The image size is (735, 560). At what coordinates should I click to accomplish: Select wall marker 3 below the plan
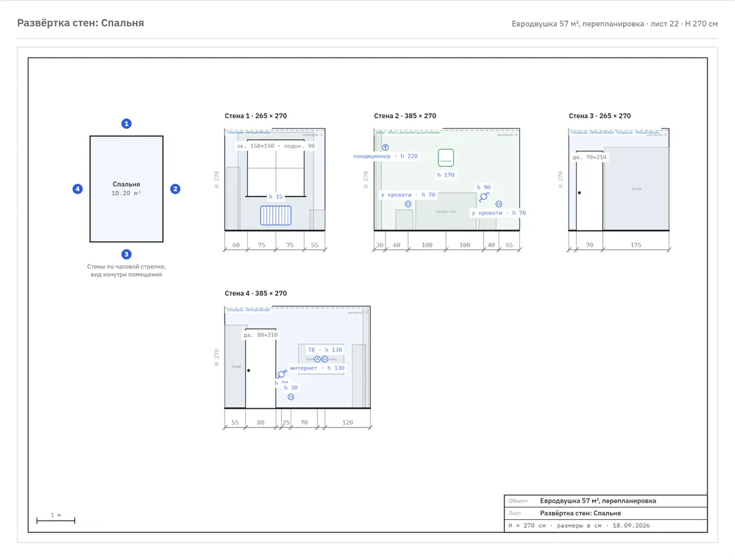click(126, 255)
